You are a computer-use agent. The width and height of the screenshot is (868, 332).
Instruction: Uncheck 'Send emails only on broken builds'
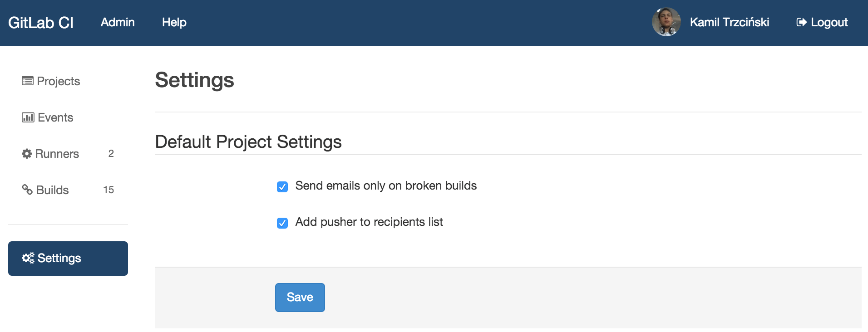(x=282, y=186)
